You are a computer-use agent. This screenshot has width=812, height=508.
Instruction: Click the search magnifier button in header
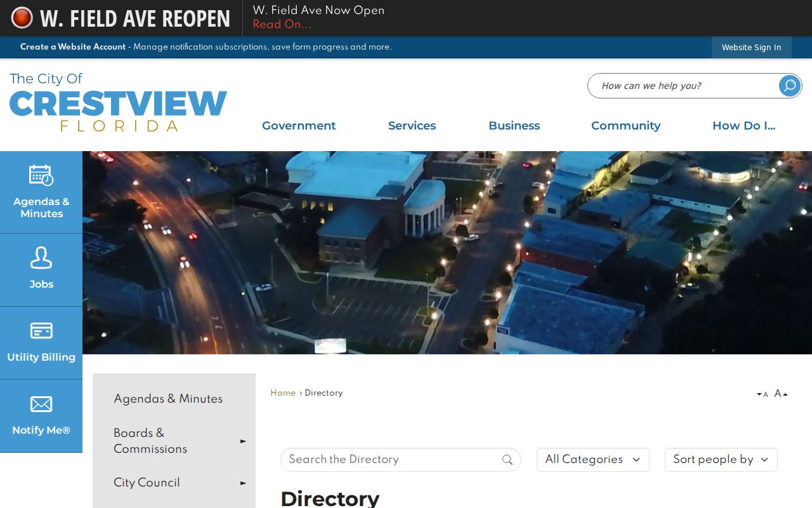click(x=790, y=86)
